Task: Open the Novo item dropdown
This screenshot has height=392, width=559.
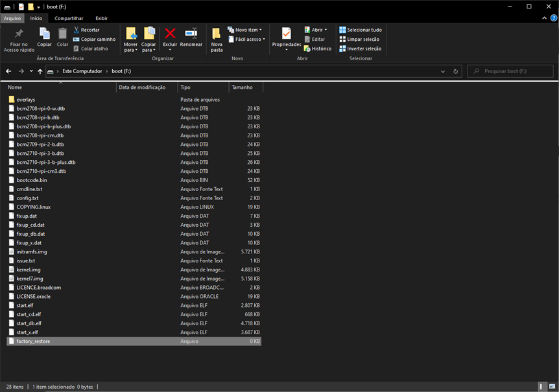Action: coord(248,30)
